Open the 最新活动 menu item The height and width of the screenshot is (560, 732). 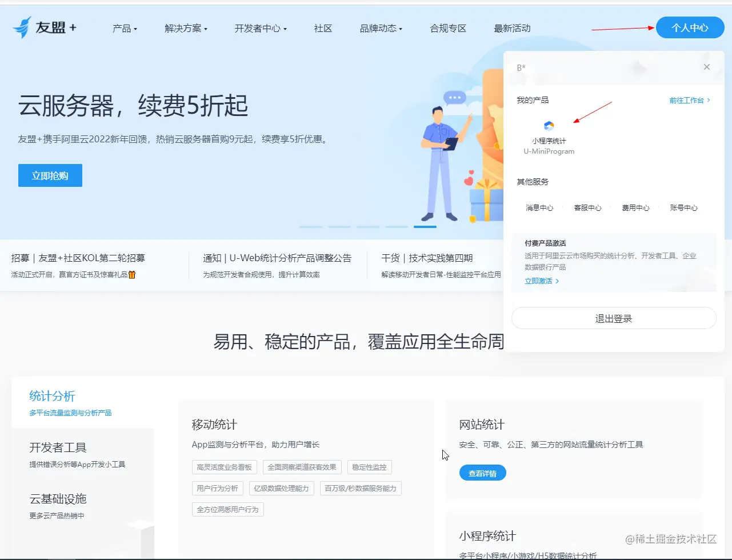pyautogui.click(x=512, y=28)
